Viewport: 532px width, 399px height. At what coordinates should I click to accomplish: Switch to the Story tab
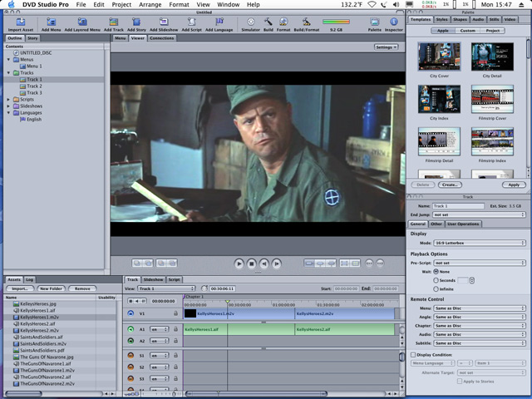coord(32,38)
